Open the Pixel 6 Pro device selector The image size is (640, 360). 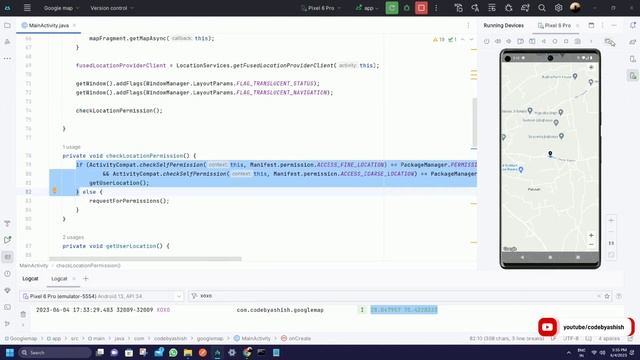(321, 8)
